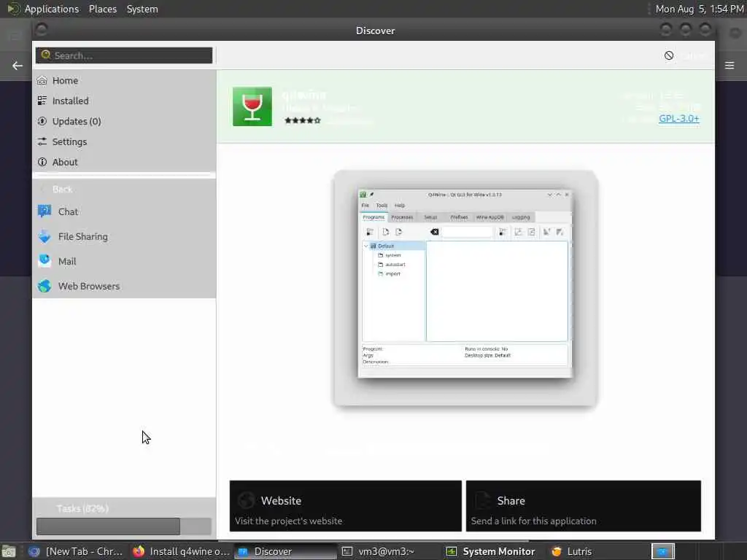Select the Web Browsers category
Viewport: 747px width, 560px height.
[124, 286]
